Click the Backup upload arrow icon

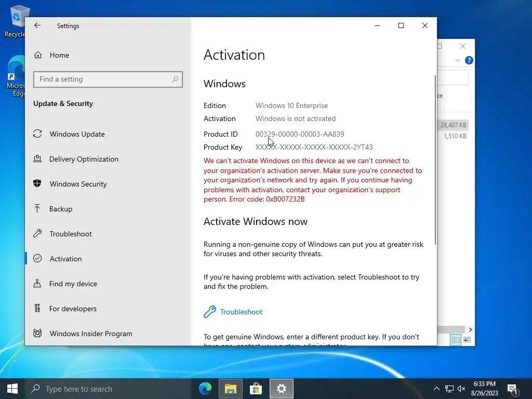coord(37,209)
